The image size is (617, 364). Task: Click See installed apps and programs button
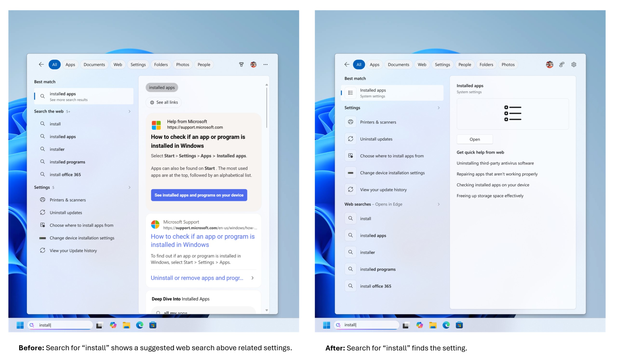(199, 195)
